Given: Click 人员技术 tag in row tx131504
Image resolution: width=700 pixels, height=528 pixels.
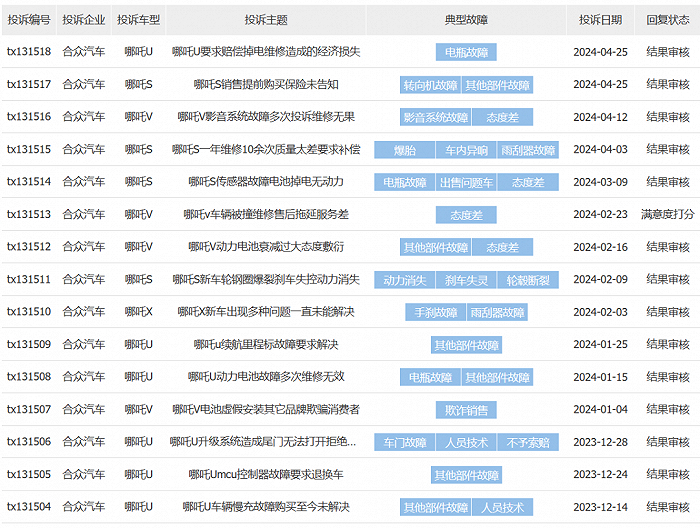Looking at the screenshot, I should (503, 507).
